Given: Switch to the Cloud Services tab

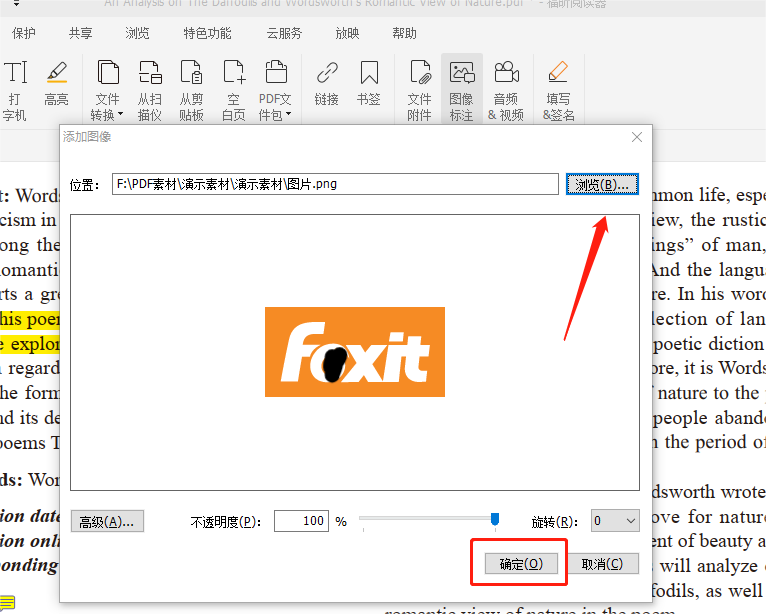Looking at the screenshot, I should point(284,33).
